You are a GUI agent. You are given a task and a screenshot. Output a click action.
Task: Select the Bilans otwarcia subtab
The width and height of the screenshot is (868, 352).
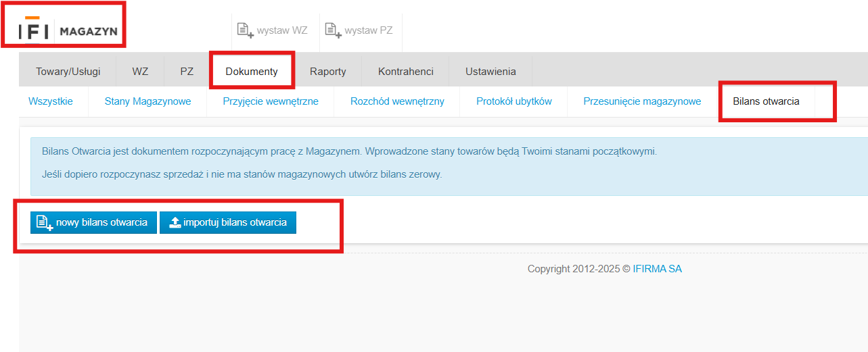pyautogui.click(x=766, y=101)
